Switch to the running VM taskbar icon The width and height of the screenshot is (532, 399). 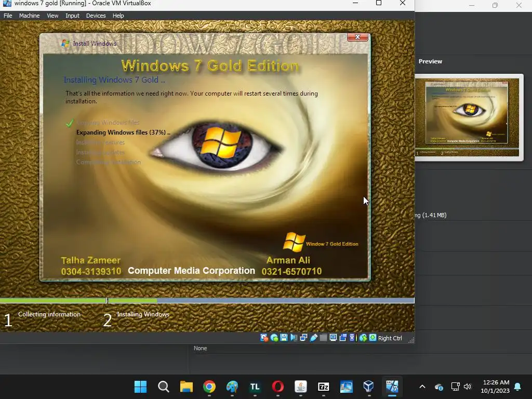tap(392, 387)
